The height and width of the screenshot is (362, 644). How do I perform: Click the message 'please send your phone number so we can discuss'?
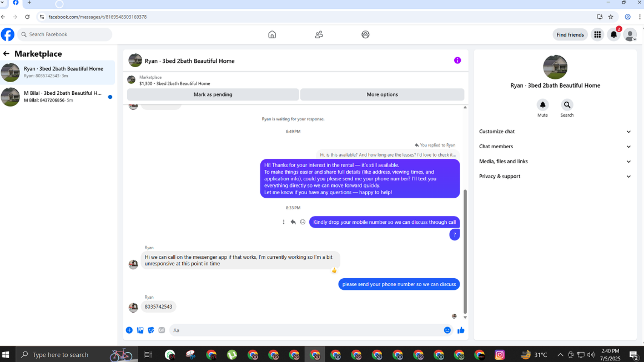[399, 284]
